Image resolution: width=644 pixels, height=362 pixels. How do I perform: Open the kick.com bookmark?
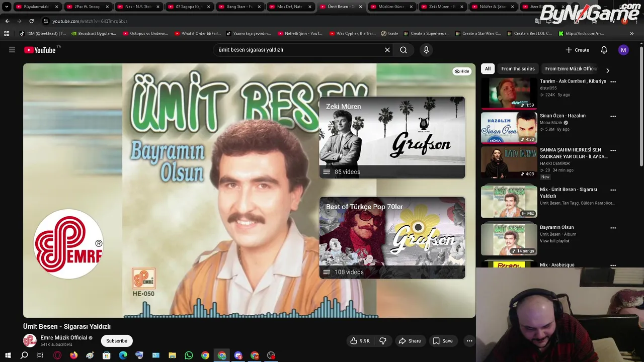pos(581,34)
